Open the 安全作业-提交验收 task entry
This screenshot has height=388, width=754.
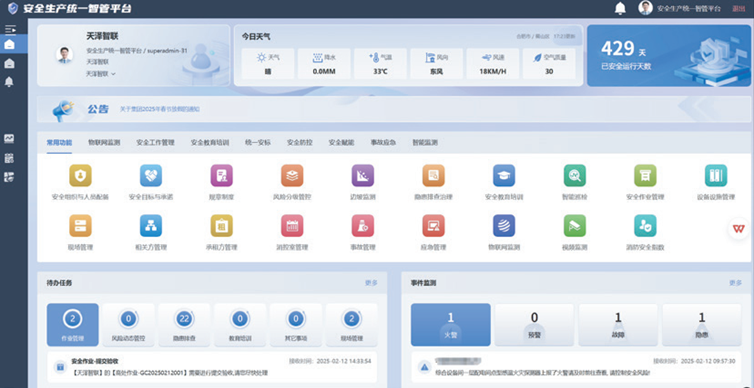[212, 367]
